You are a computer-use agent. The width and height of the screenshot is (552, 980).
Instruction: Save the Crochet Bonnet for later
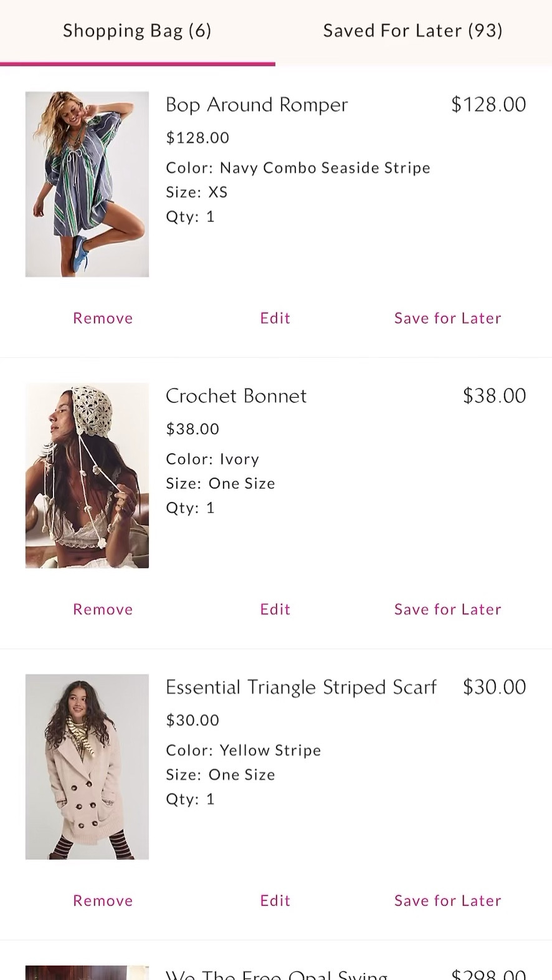[x=447, y=609]
